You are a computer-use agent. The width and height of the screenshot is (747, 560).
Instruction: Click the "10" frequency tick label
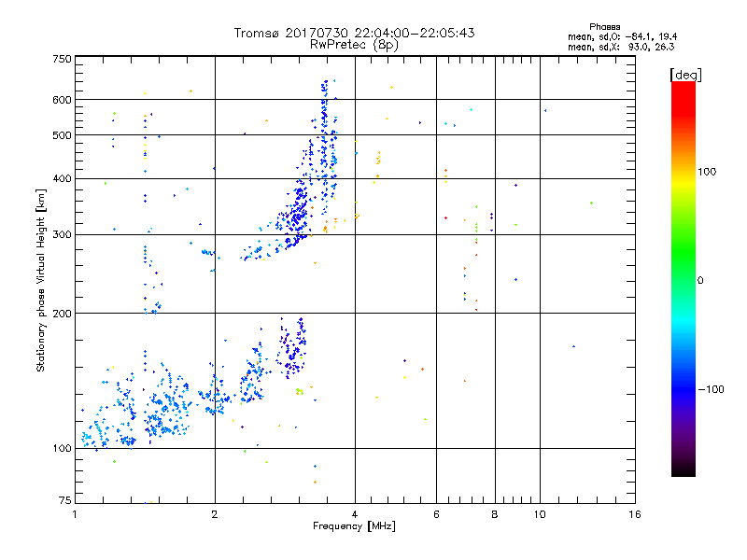[540, 514]
